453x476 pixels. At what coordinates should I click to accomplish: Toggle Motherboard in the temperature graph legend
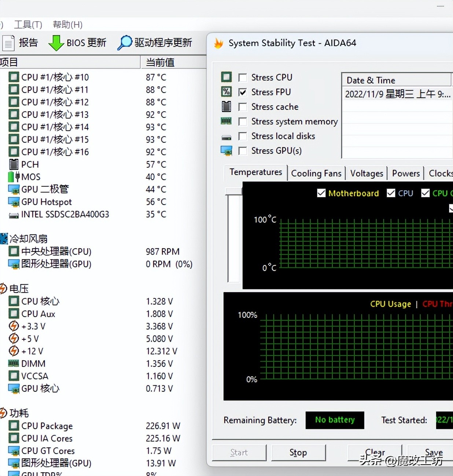tap(321, 193)
